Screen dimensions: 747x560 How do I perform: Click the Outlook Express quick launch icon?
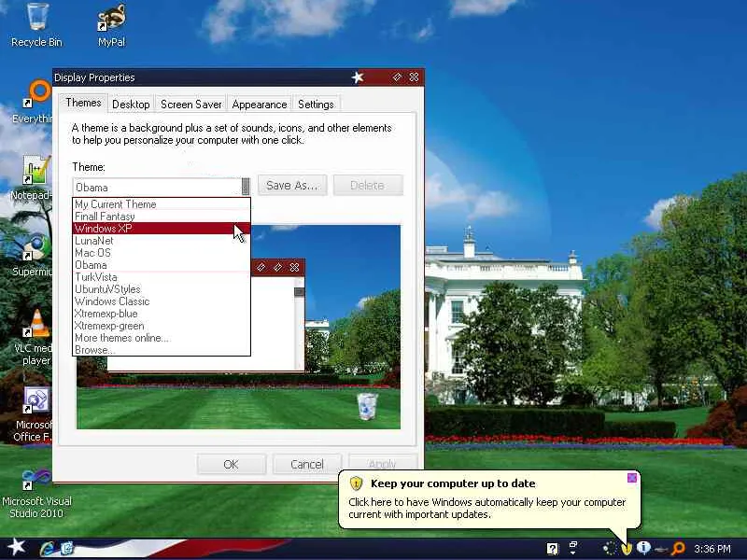coord(66,549)
